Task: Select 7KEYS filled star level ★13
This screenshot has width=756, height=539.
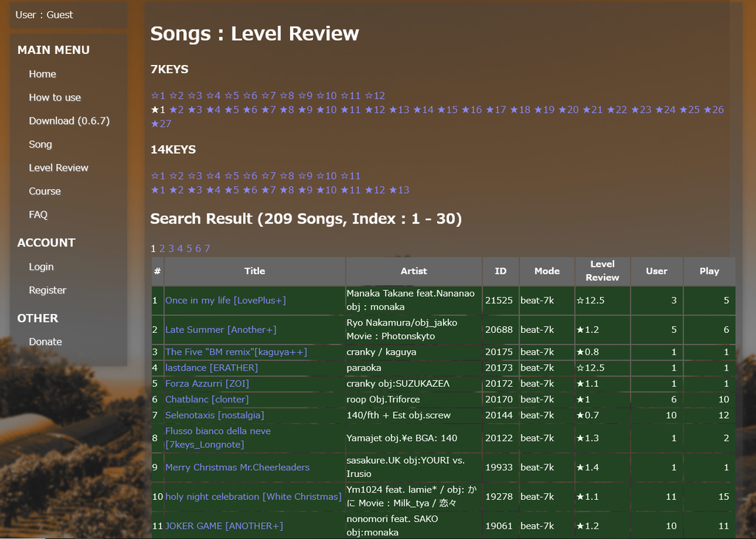Action: click(x=399, y=109)
